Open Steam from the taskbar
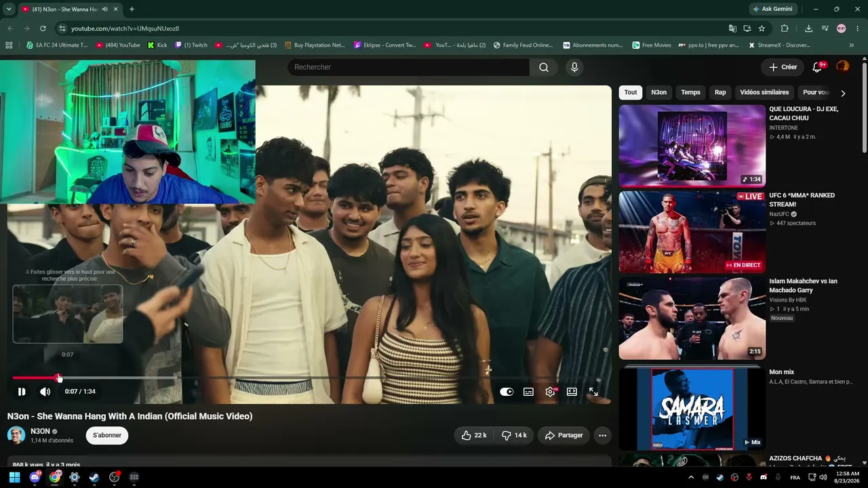868x488 pixels. pos(94,477)
